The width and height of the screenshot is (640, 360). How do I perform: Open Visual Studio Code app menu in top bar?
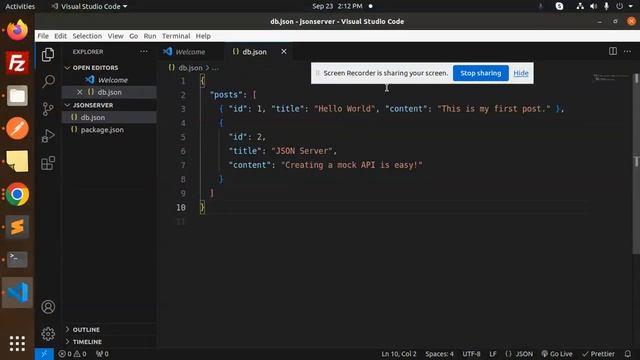89,6
